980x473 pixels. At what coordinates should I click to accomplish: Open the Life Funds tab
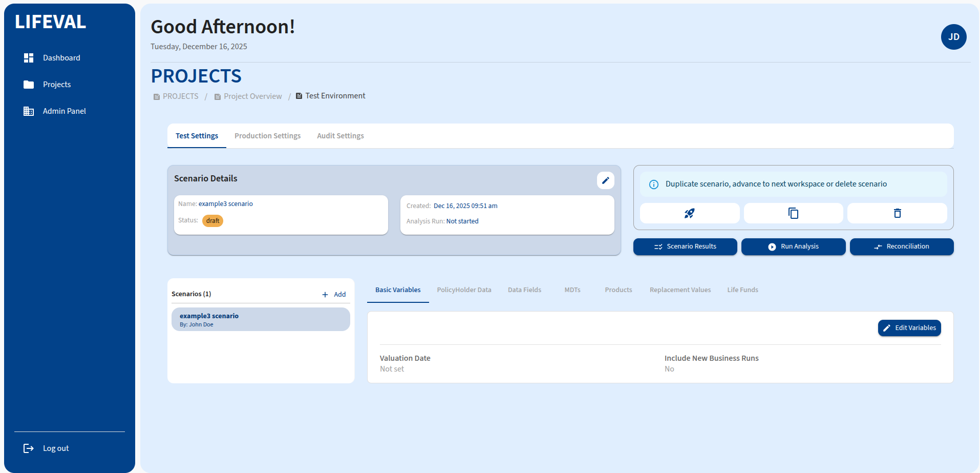(x=742, y=290)
